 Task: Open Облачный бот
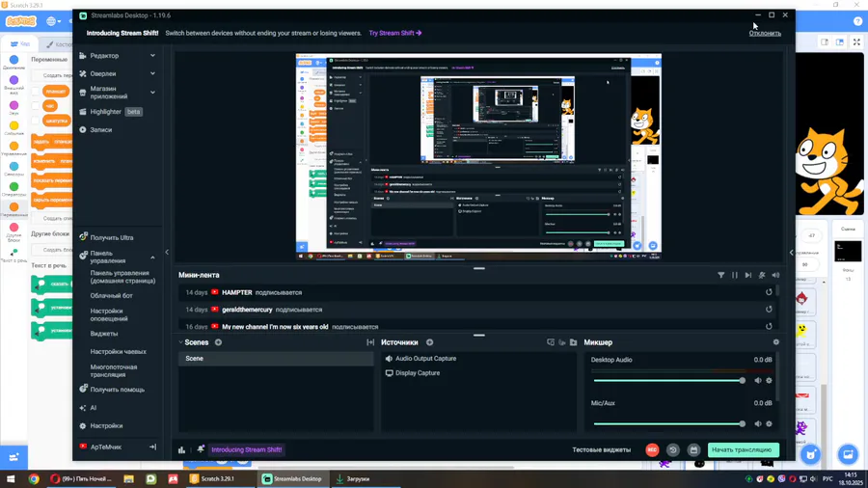111,295
